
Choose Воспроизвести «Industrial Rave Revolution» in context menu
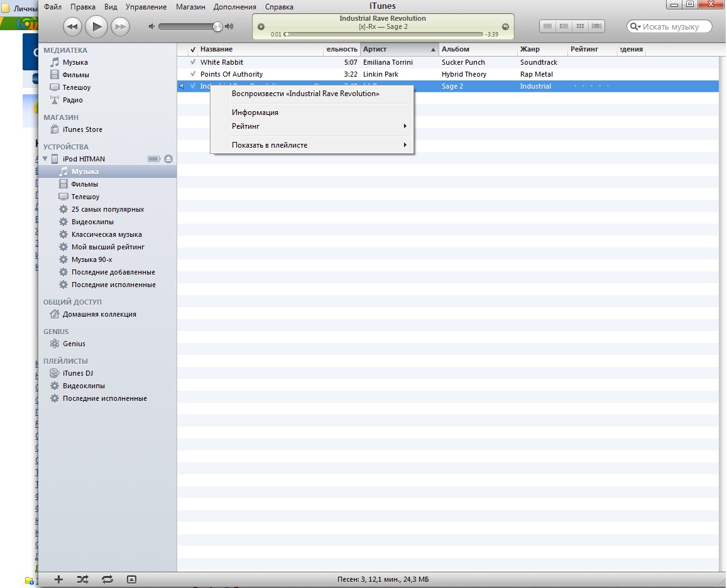coord(312,94)
